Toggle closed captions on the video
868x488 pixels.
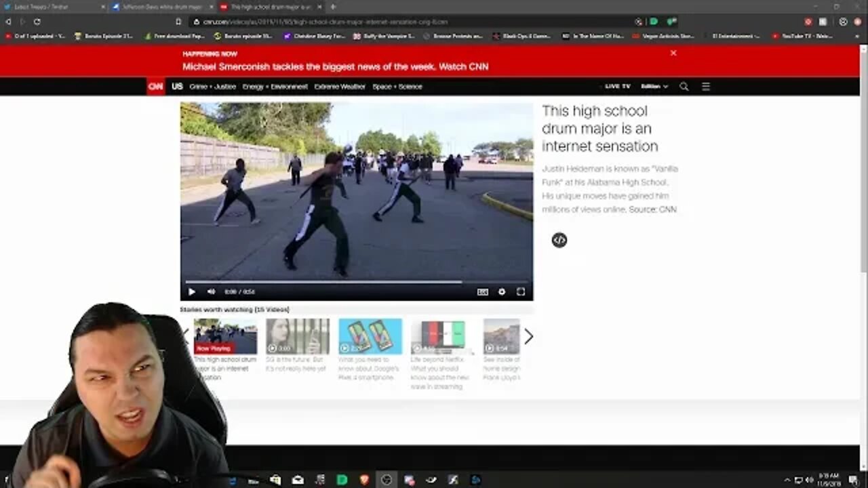482,291
